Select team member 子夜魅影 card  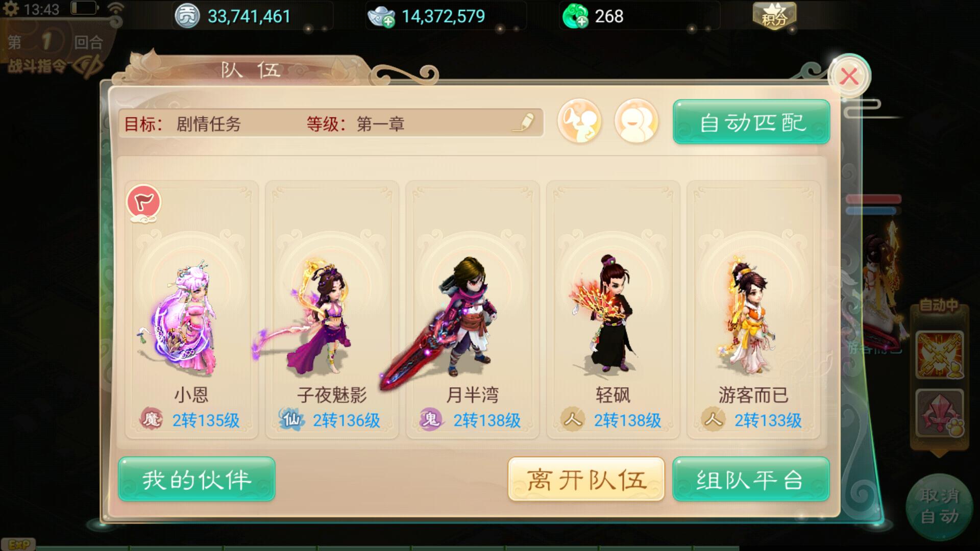click(x=332, y=310)
